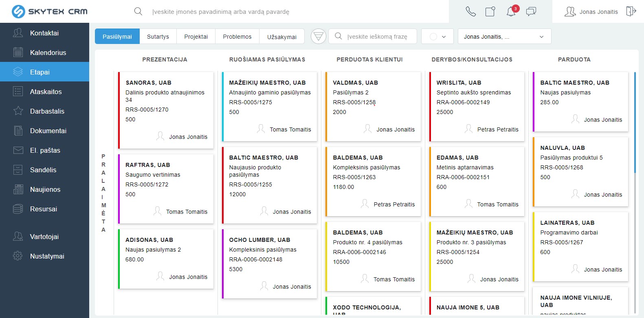Open Kalendorius in the sidebar
This screenshot has width=644, height=318.
44,52
